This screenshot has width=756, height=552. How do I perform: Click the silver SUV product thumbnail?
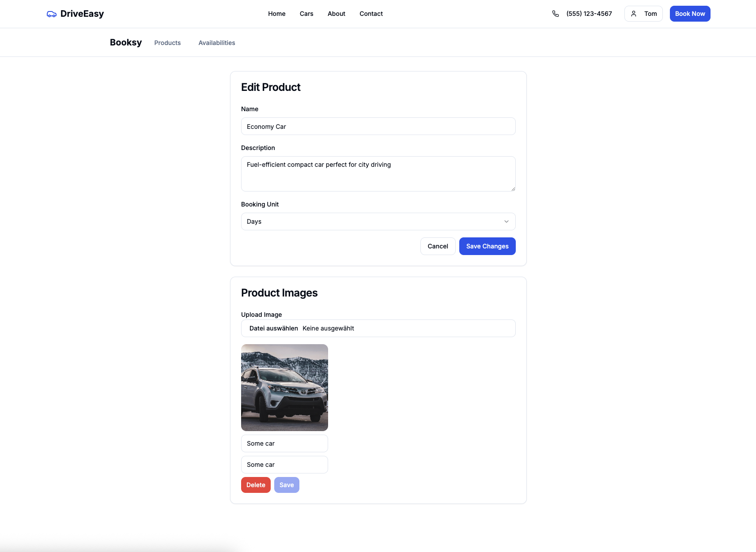284,387
